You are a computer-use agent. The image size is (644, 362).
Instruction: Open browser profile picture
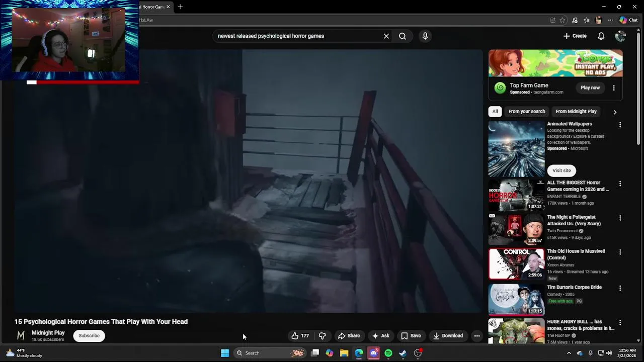click(x=598, y=20)
